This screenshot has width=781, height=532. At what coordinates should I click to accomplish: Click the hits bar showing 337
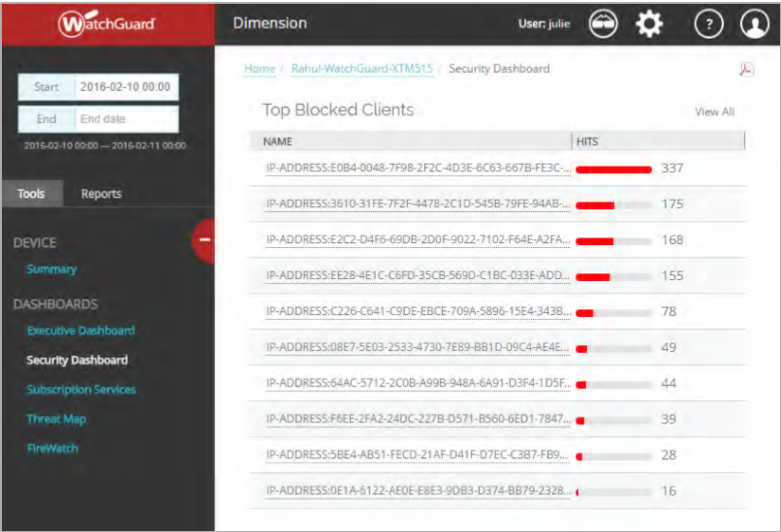[613, 170]
